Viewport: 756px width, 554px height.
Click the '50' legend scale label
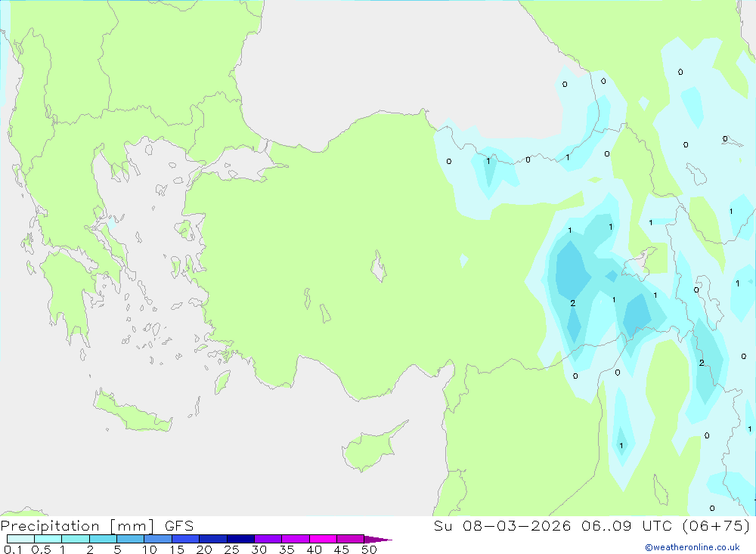pyautogui.click(x=370, y=549)
